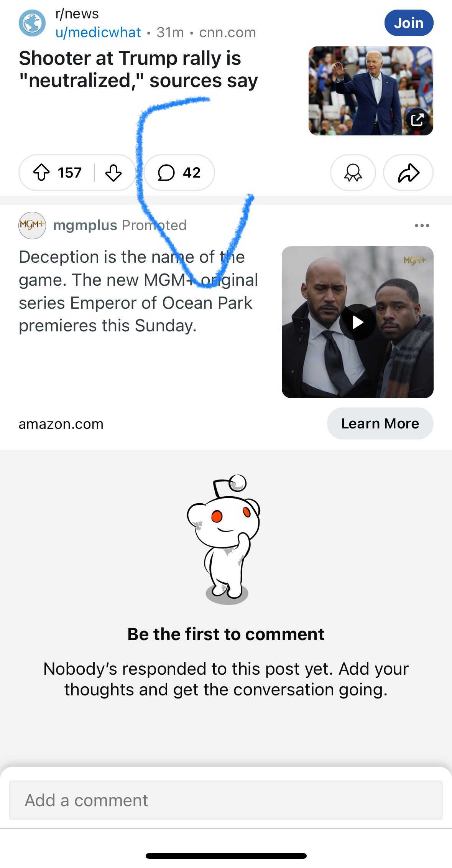Play the MGM+ promo video
452x868 pixels.
357,322
